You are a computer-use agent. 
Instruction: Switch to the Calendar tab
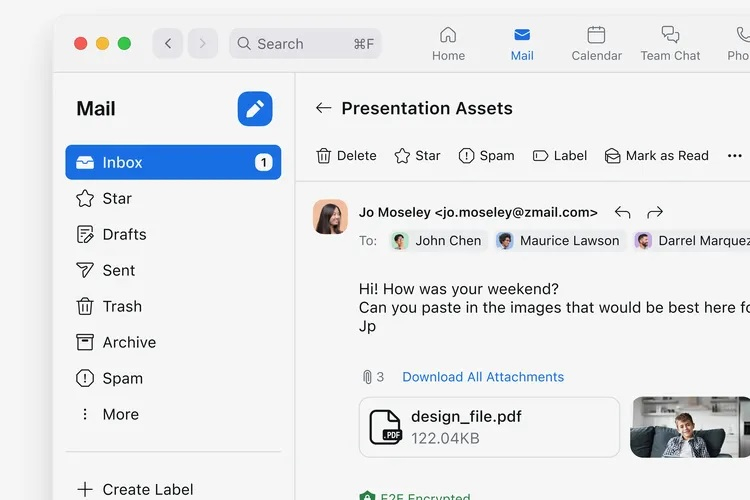[x=596, y=44]
